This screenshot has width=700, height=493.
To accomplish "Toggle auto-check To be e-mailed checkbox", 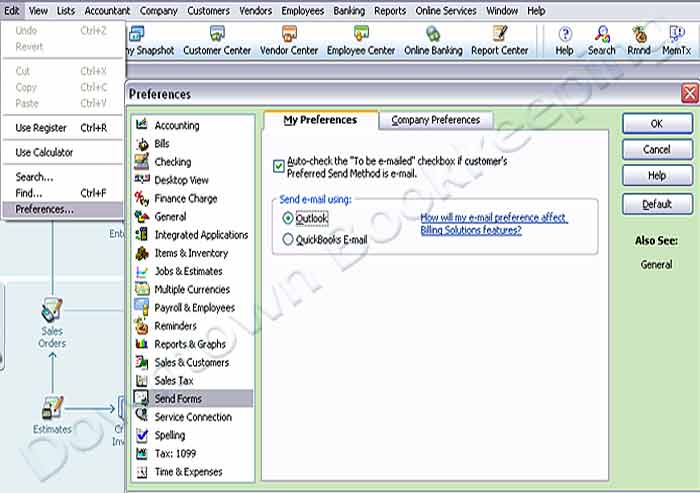I will click(x=279, y=167).
